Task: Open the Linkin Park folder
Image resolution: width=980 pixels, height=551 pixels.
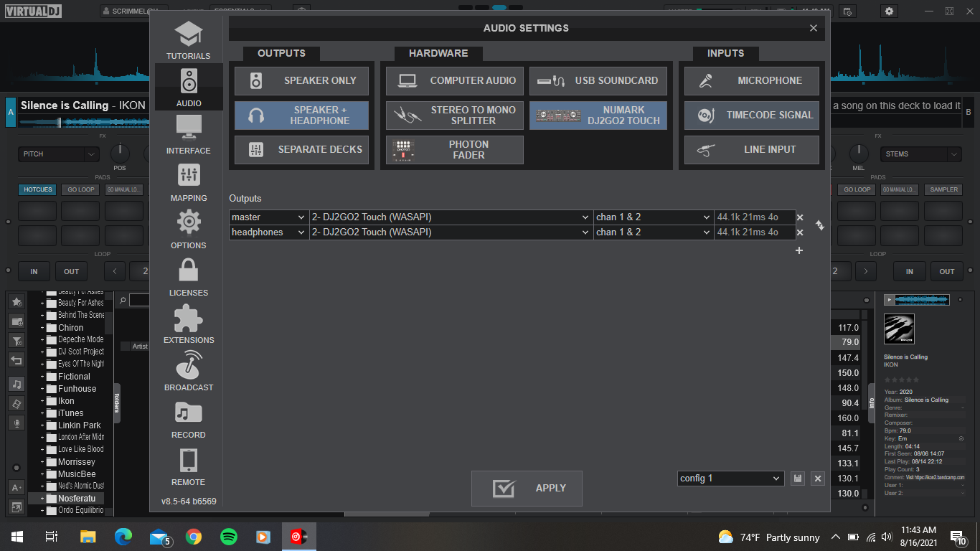Action: (x=80, y=425)
